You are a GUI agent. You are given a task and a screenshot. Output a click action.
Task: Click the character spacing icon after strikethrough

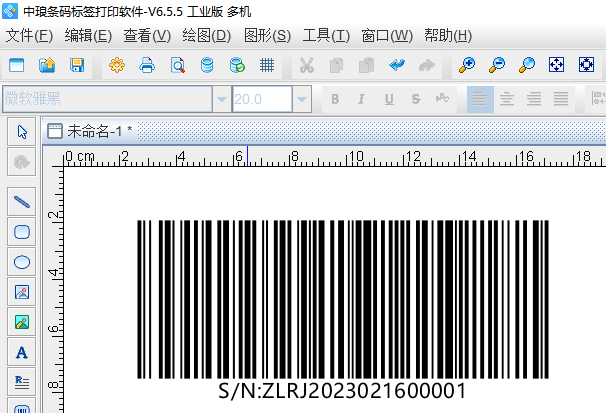click(x=443, y=99)
